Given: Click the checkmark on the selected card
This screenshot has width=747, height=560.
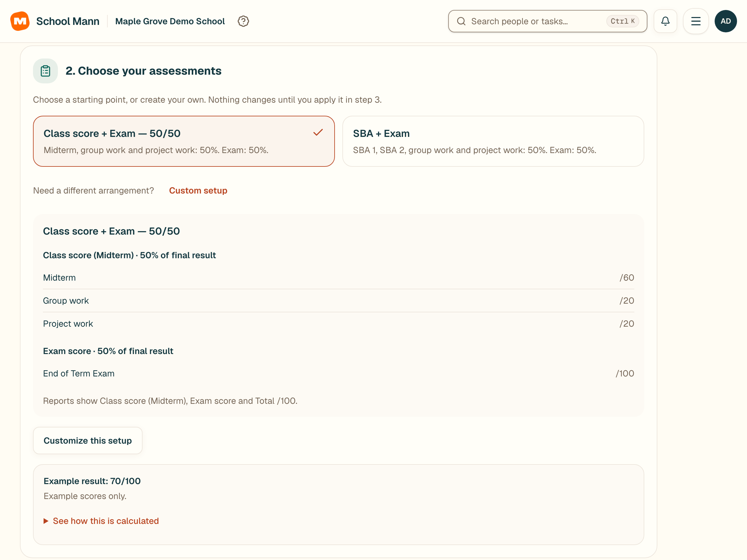Looking at the screenshot, I should coord(318,132).
